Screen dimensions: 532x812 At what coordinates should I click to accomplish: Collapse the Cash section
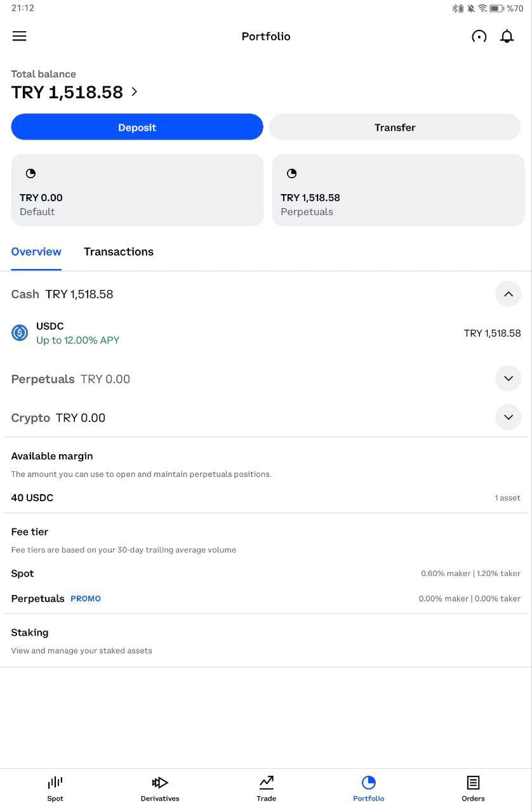pyautogui.click(x=508, y=294)
